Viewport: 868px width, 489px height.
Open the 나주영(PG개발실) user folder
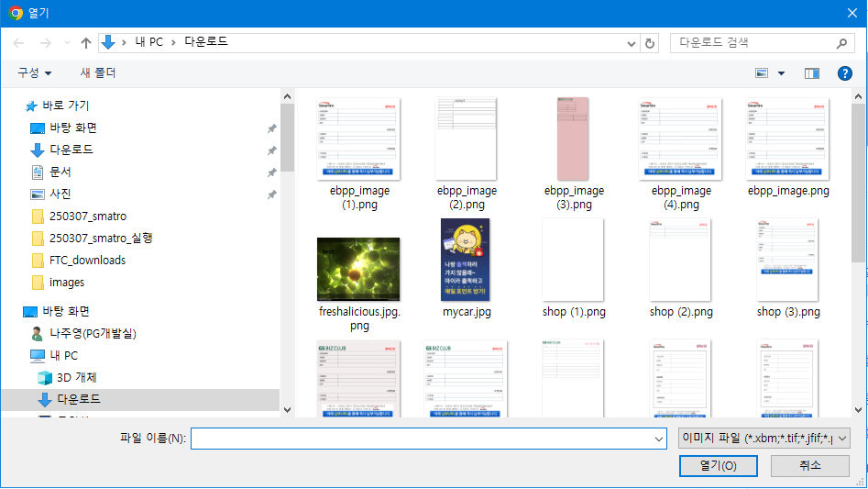pyautogui.click(x=93, y=333)
